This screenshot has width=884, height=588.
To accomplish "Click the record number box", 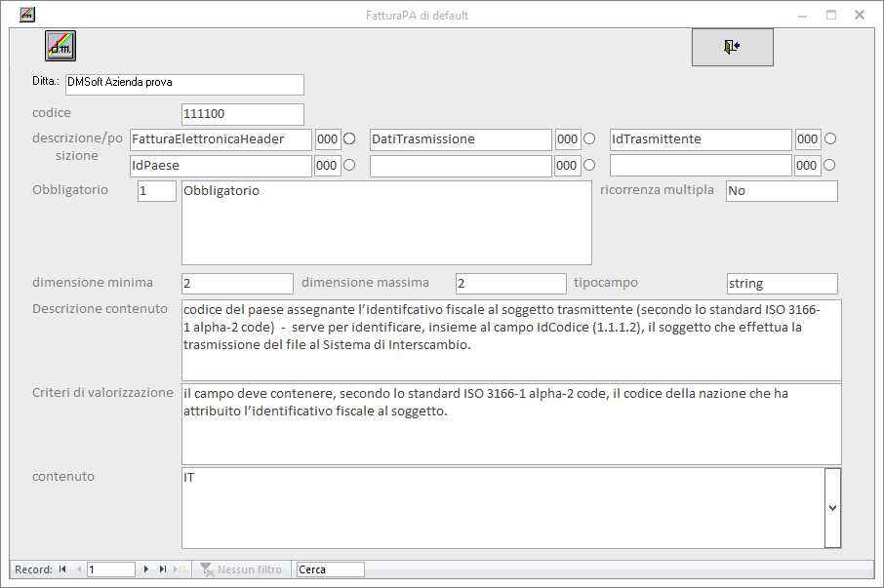I will (x=111, y=569).
